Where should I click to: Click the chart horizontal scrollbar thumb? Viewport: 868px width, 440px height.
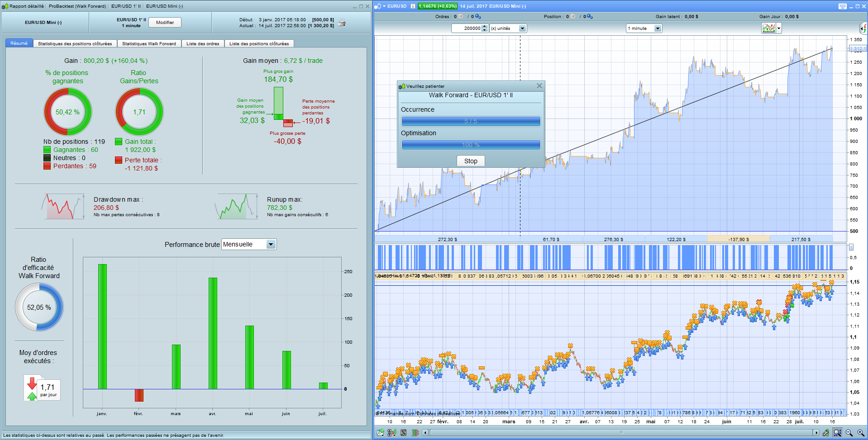coord(621,433)
